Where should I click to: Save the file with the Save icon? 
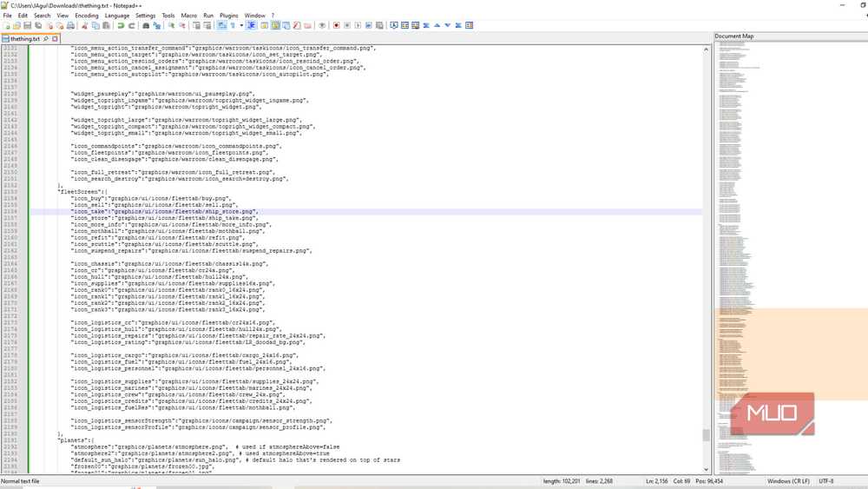pyautogui.click(x=27, y=25)
